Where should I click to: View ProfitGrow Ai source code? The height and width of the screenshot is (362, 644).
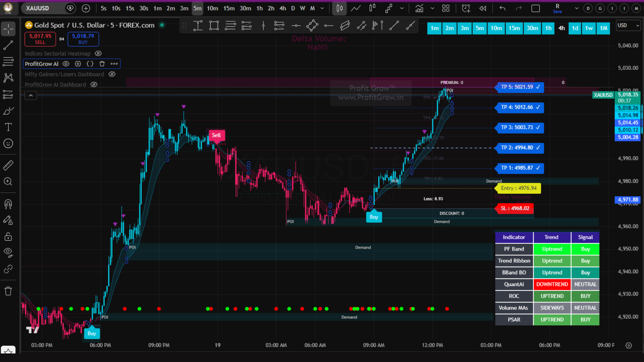90,64
